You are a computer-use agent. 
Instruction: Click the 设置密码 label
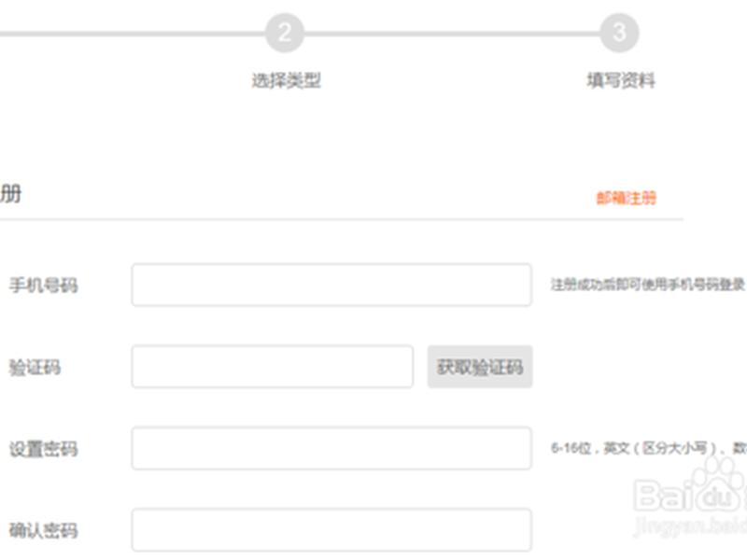(x=43, y=449)
